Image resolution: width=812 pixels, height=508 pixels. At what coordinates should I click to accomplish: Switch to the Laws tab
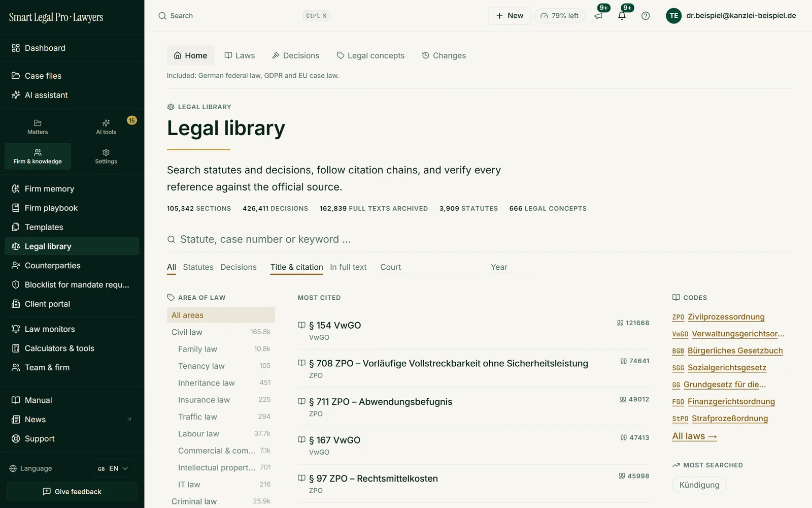[x=240, y=55]
